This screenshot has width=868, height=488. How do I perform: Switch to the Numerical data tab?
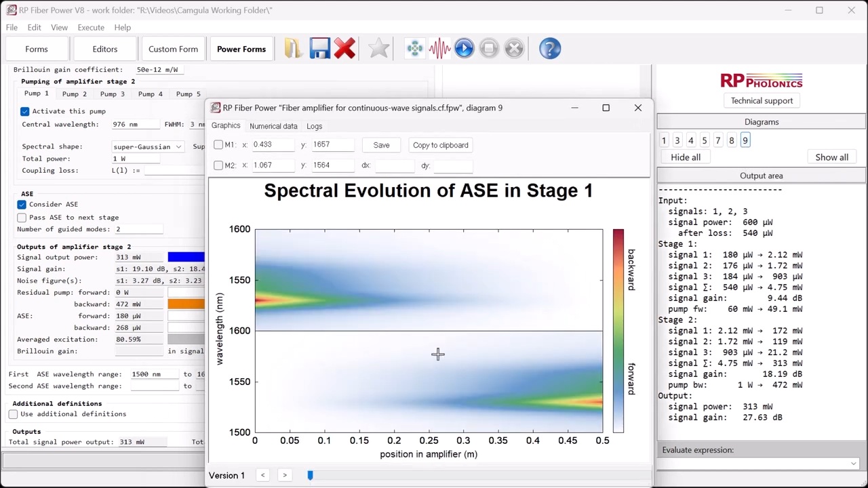click(x=273, y=126)
